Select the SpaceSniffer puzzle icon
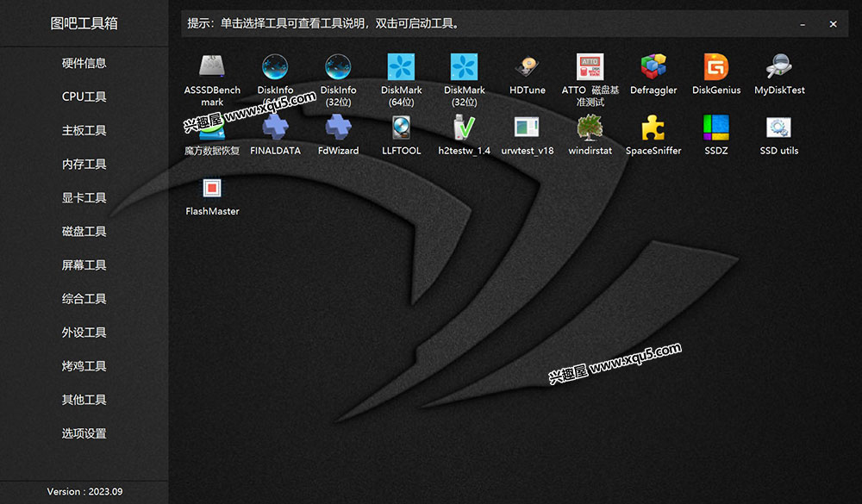The image size is (862, 504). click(x=653, y=128)
